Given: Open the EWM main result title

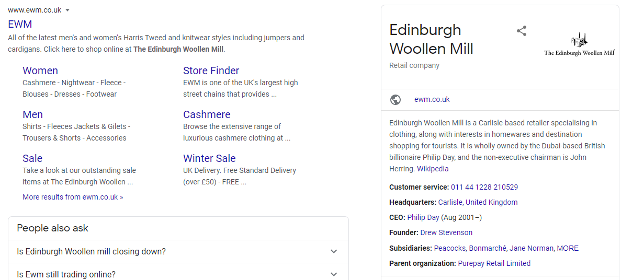Looking at the screenshot, I should tap(20, 24).
